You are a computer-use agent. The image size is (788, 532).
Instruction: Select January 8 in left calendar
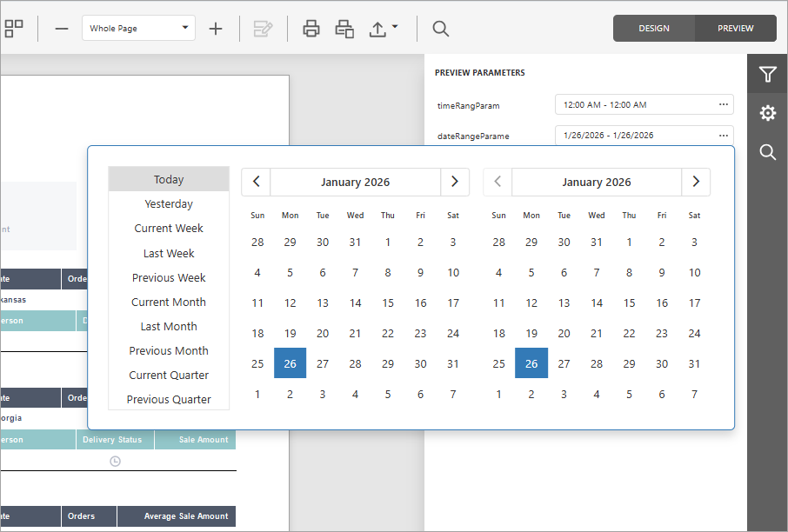point(388,272)
